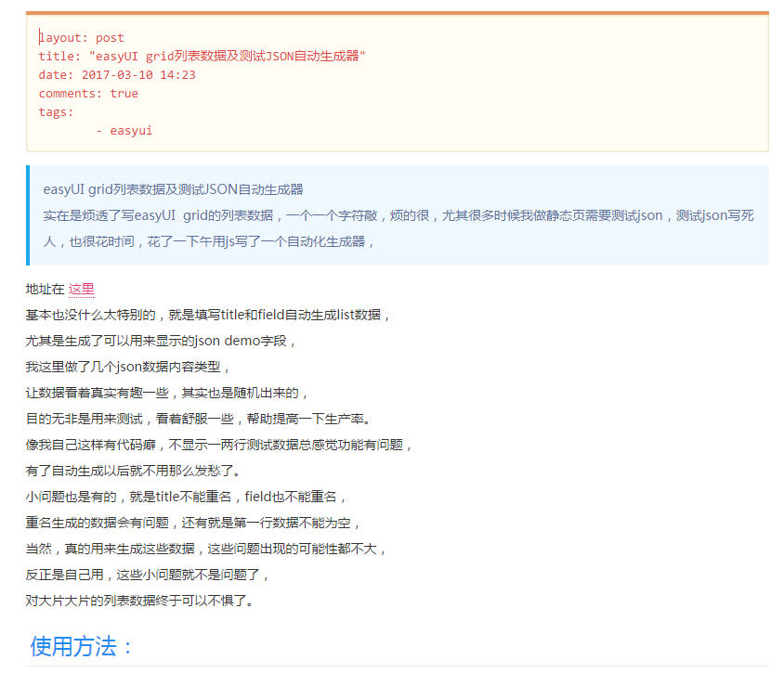Click line 对大片大片的列表数据终于可以不惧了
This screenshot has width=784, height=673.
tap(140, 601)
